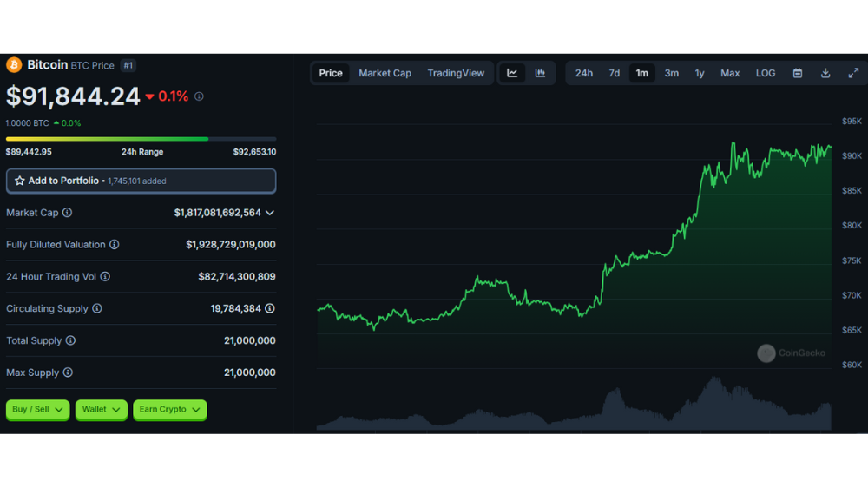Click the $60K axis label
The width and height of the screenshot is (868, 488).
pyautogui.click(x=852, y=365)
